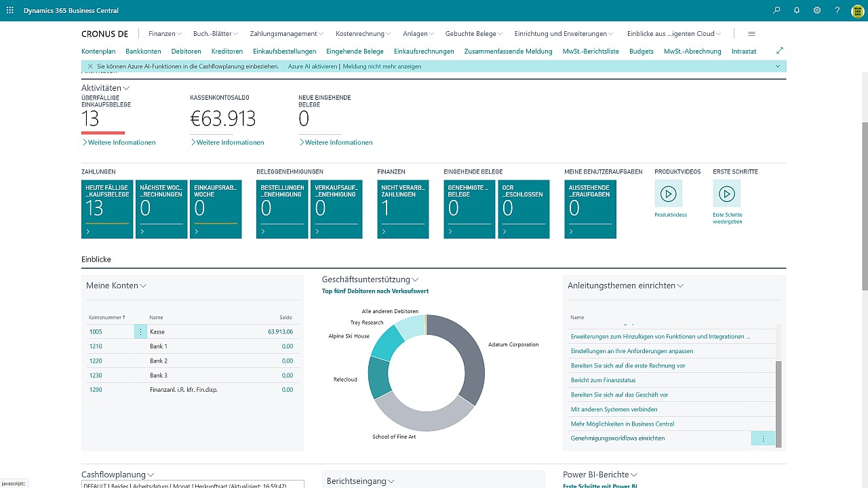Open Debitoren from the navigation bar
Image resolution: width=868 pixels, height=488 pixels.
(186, 52)
